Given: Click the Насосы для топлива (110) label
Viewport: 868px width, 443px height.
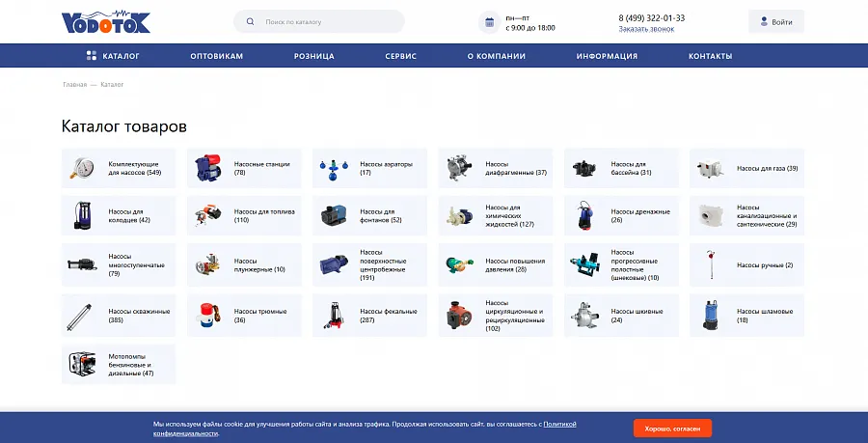Looking at the screenshot, I should click(264, 216).
